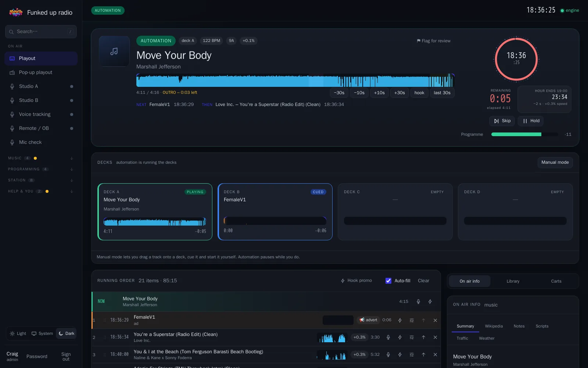Viewport: 588px width, 368px height.
Task: Open the Carts tab
Action: [556, 281]
